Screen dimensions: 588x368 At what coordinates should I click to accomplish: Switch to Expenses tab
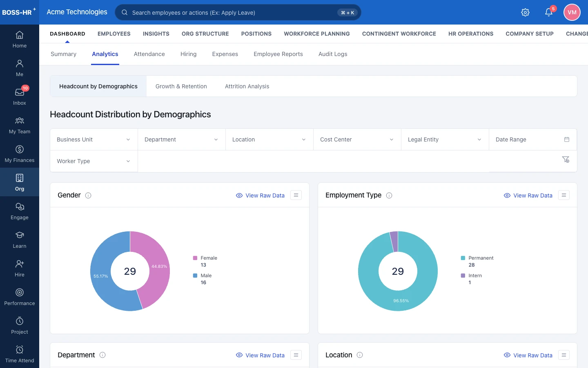click(x=225, y=54)
